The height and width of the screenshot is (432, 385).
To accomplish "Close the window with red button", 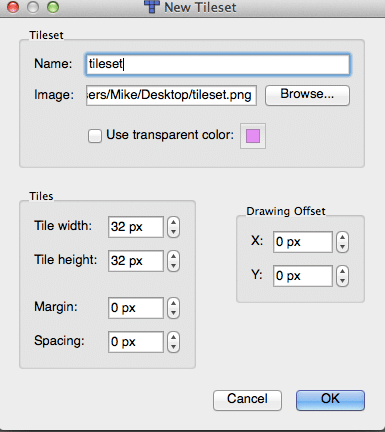I will point(13,7).
